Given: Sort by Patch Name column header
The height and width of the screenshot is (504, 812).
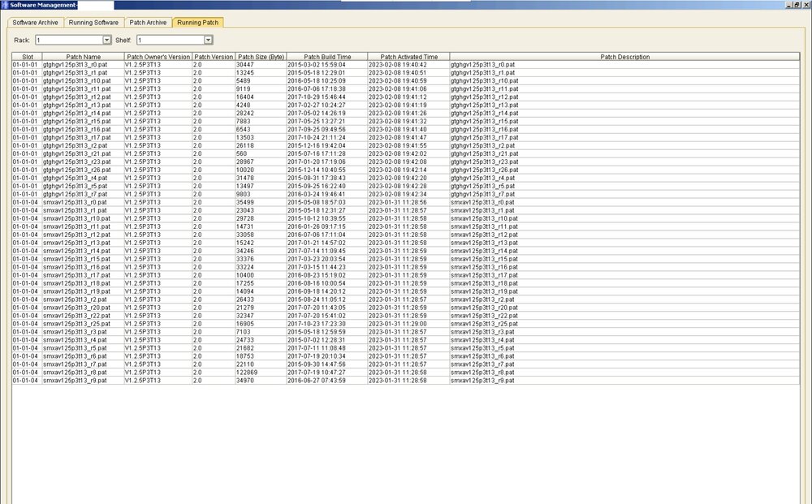Looking at the screenshot, I should [83, 57].
